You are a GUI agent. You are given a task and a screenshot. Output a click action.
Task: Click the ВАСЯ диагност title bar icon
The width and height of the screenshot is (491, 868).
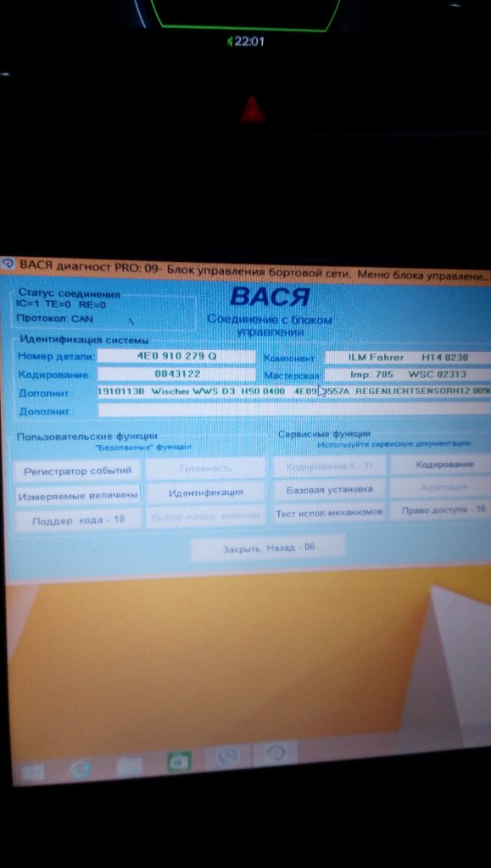coord(8,264)
